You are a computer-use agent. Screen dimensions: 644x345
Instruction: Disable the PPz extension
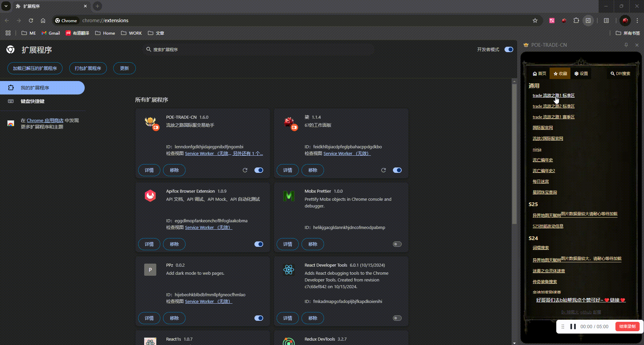[259, 318]
